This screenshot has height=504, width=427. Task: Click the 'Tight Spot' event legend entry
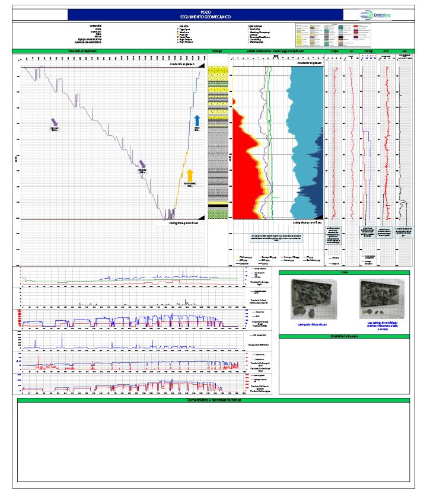pyautogui.click(x=183, y=29)
